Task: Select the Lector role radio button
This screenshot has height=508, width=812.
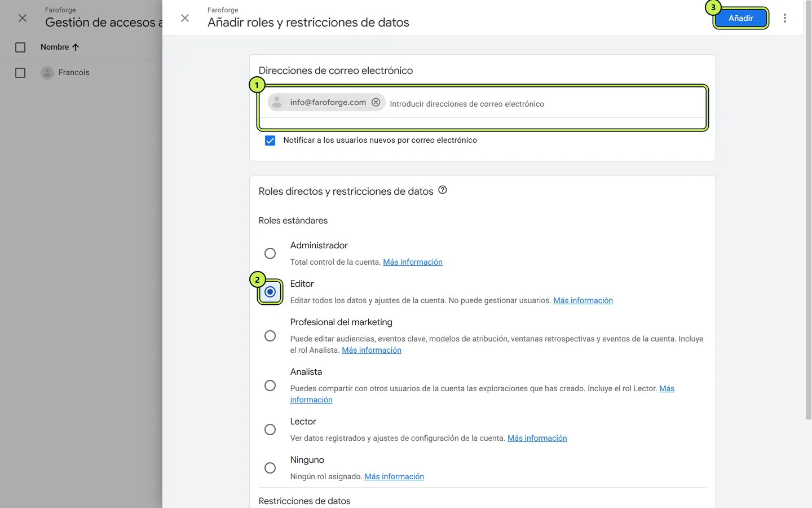Action: click(270, 430)
